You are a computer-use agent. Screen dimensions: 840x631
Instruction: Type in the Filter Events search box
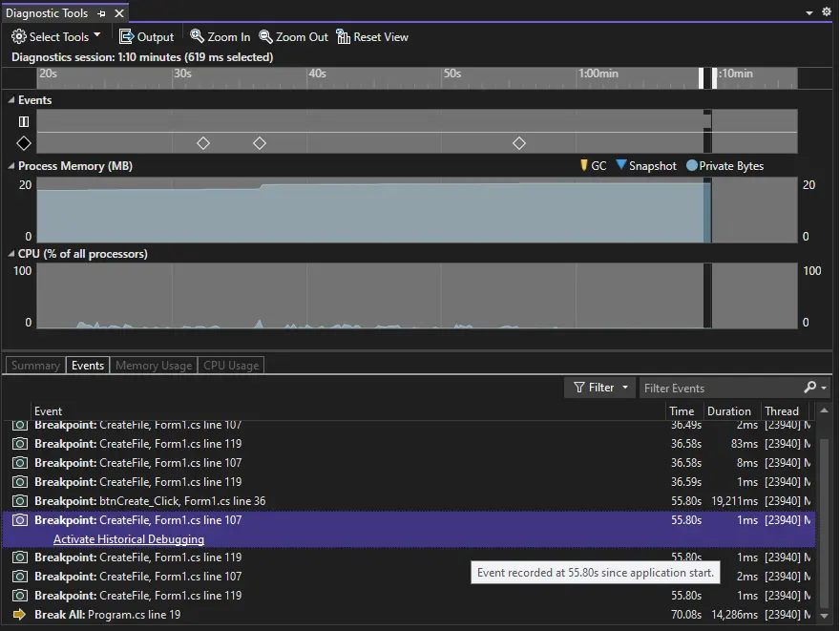(x=716, y=388)
